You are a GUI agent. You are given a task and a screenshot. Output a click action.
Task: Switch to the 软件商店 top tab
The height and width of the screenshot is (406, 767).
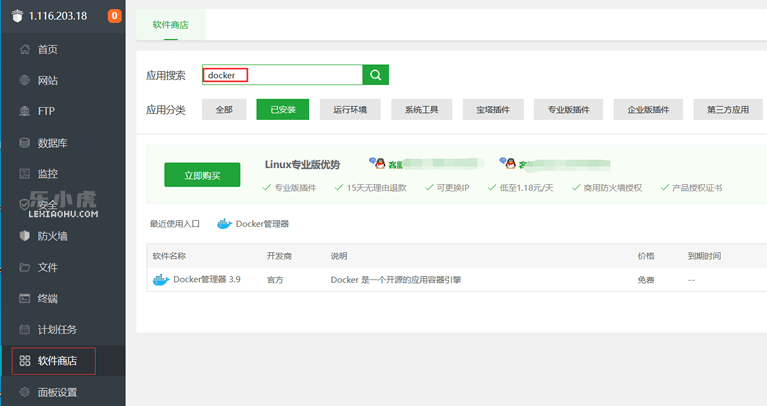(170, 24)
